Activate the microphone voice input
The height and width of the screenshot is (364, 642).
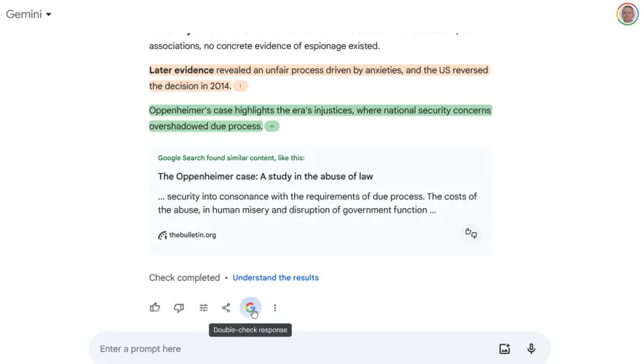531,349
